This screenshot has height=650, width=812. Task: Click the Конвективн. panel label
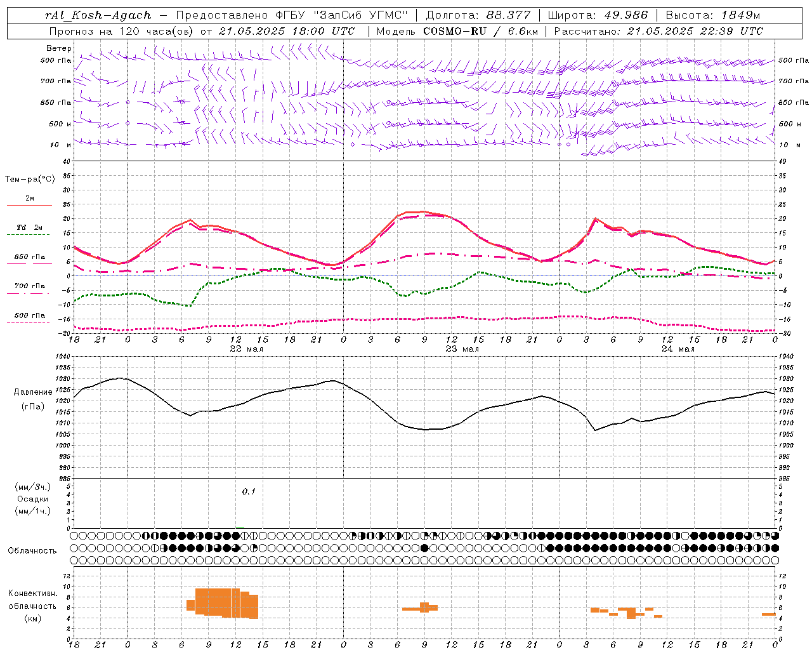(33, 594)
